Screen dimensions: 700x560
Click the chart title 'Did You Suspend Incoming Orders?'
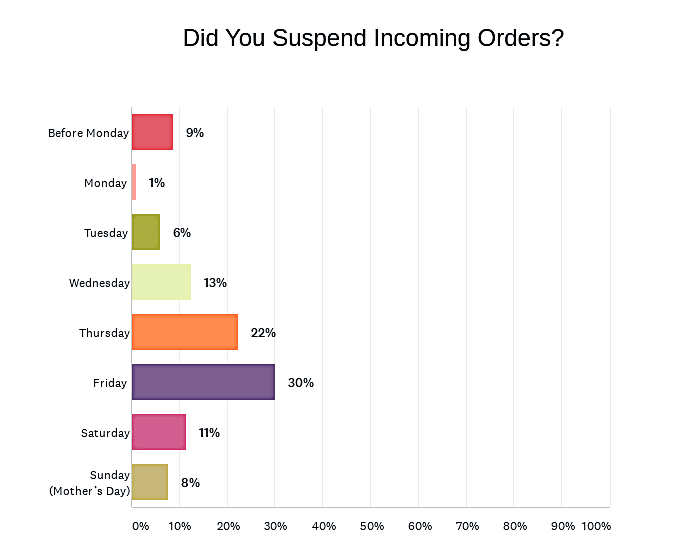[374, 39]
